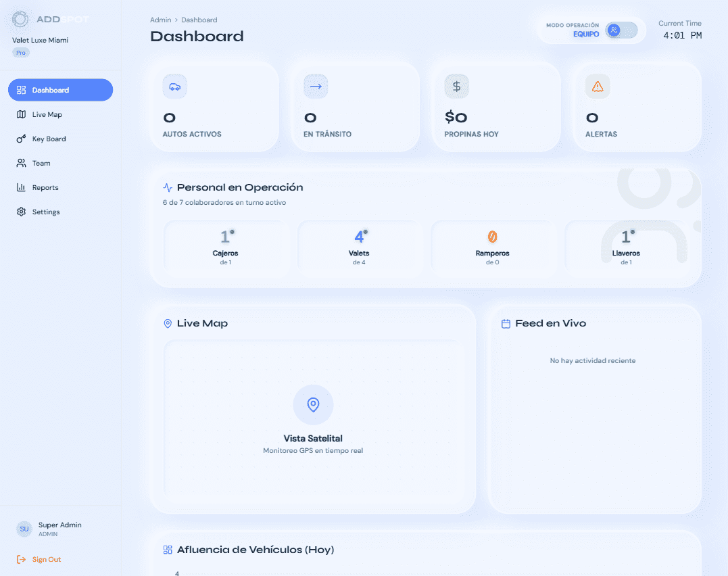
Task: Open Dashboard in the sidebar menu
Action: click(x=60, y=90)
